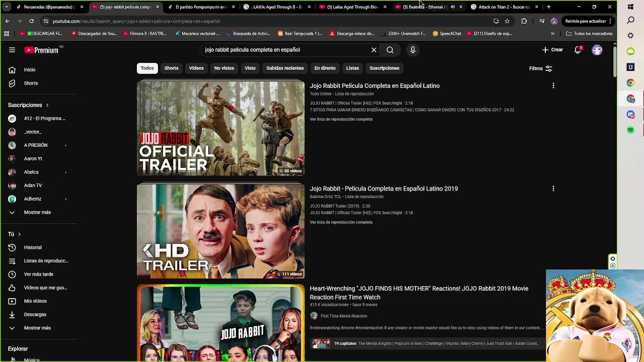This screenshot has width=644, height=362.
Task: Select the No vistos filter chip
Action: (224, 68)
